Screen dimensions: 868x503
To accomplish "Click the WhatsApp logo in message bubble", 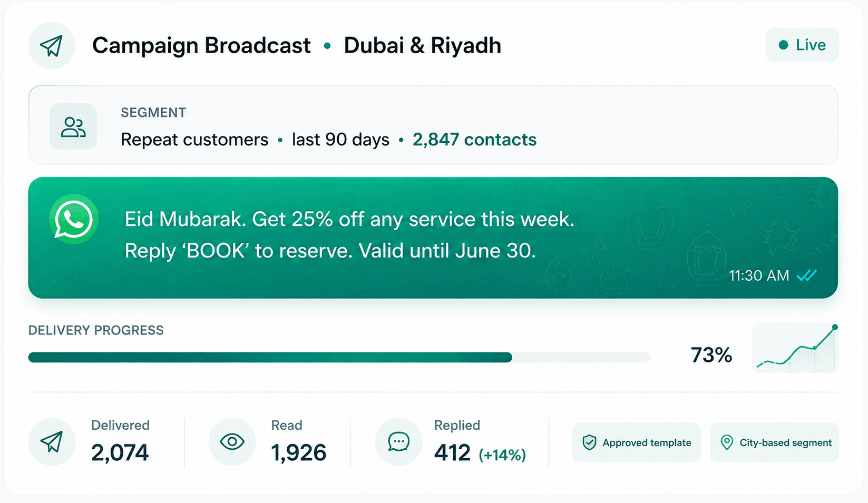I will click(74, 219).
